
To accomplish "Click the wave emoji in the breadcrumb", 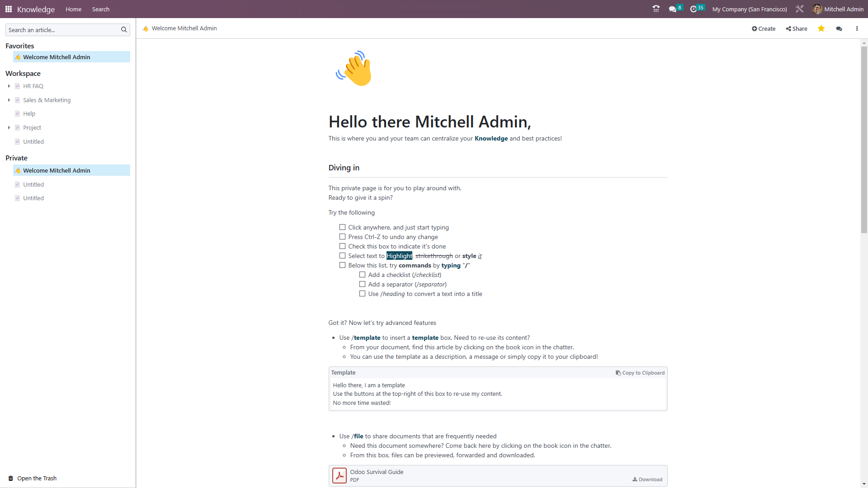I will tap(145, 28).
